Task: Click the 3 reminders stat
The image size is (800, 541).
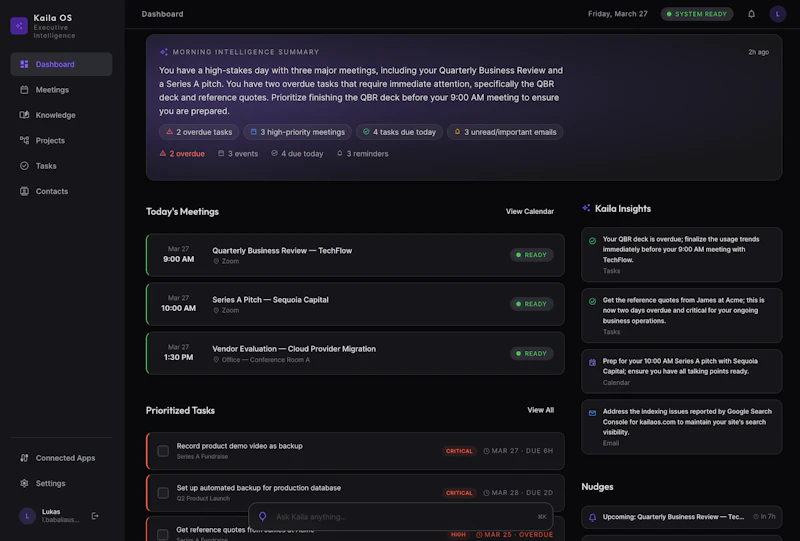Action: pos(362,154)
